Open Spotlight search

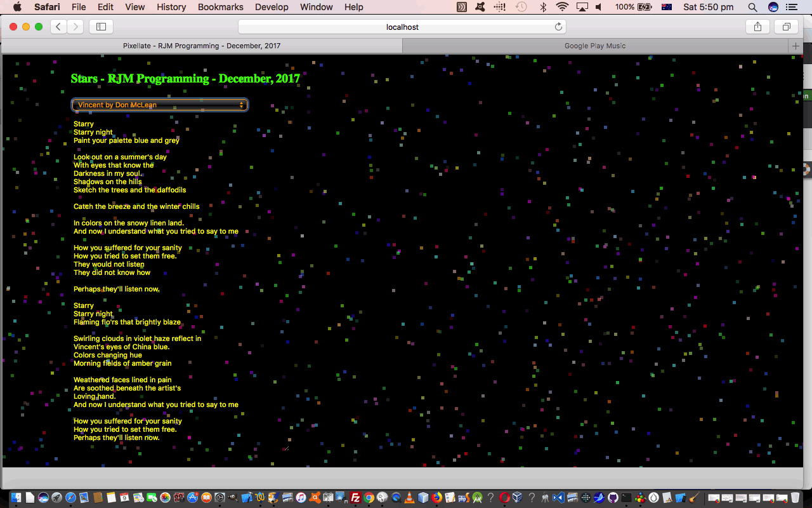tap(752, 7)
